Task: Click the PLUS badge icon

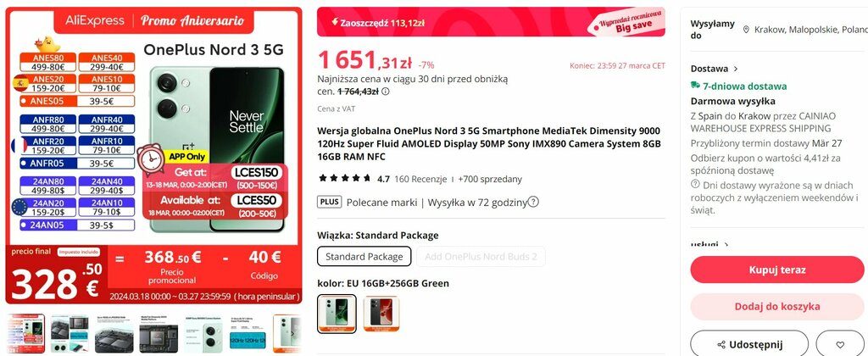Action: pos(330,202)
